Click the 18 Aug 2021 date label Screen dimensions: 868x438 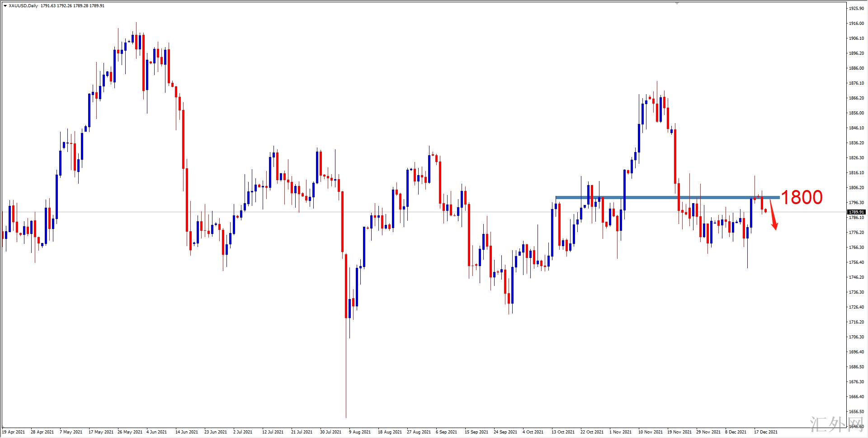pos(390,432)
